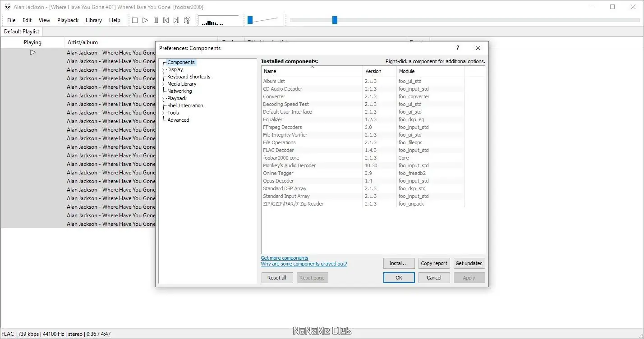The width and height of the screenshot is (644, 339).
Task: Click the Stop button in the toolbar
Action: [x=134, y=20]
